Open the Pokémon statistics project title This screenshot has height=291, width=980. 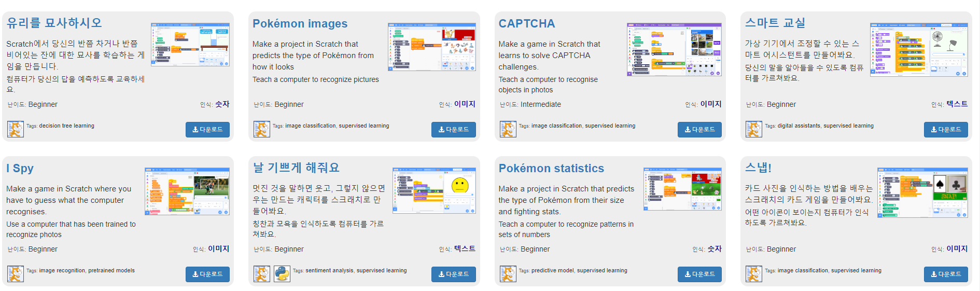[x=551, y=169]
